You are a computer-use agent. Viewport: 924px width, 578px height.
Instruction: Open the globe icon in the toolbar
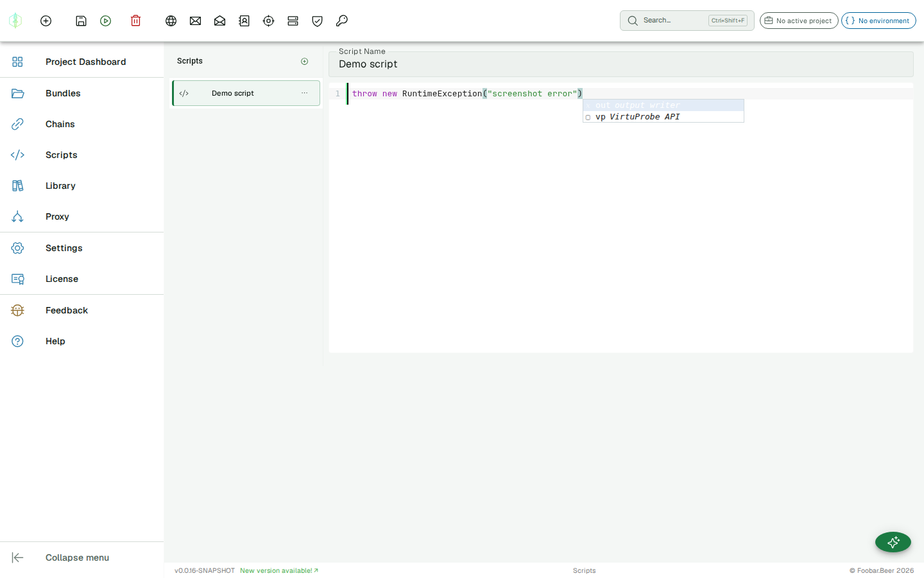(171, 21)
